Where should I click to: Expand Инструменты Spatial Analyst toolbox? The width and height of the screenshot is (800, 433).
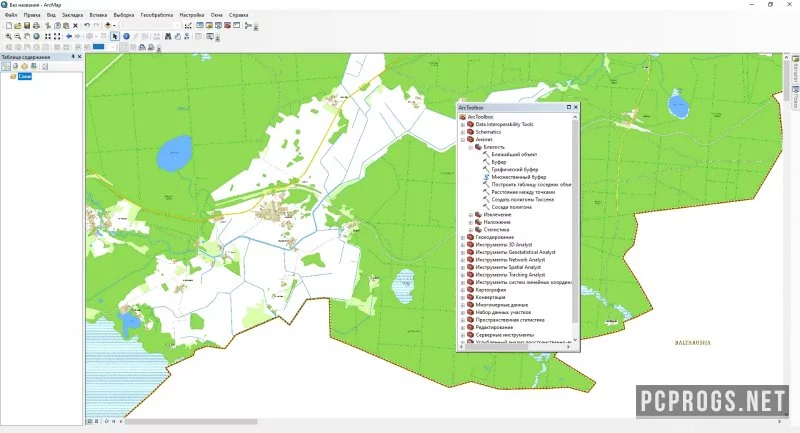(463, 267)
